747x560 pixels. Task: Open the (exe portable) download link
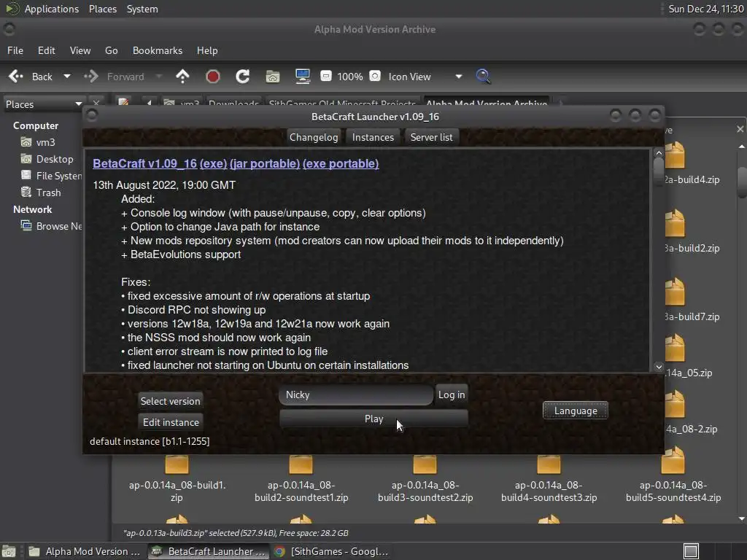pos(341,163)
